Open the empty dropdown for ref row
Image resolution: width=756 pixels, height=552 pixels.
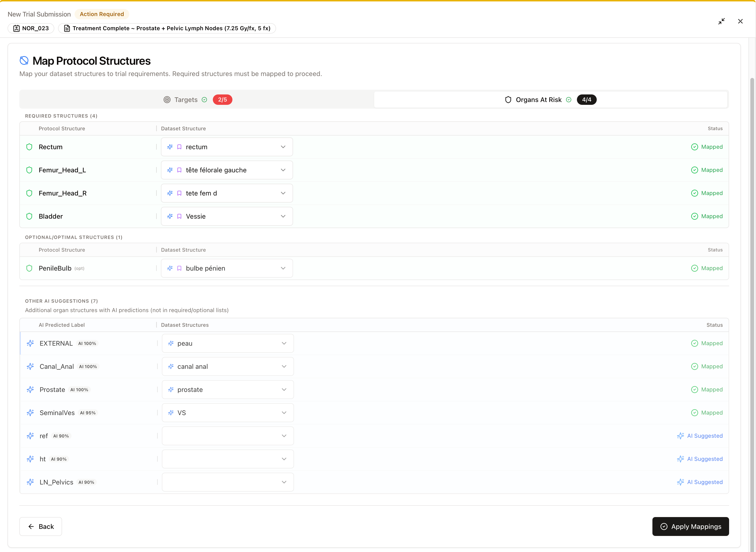click(228, 436)
